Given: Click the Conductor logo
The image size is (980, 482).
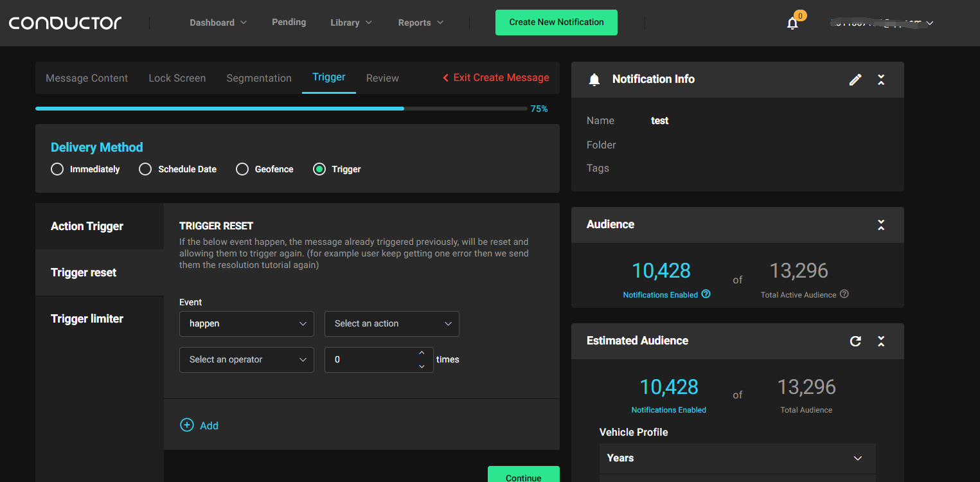Looking at the screenshot, I should (65, 22).
